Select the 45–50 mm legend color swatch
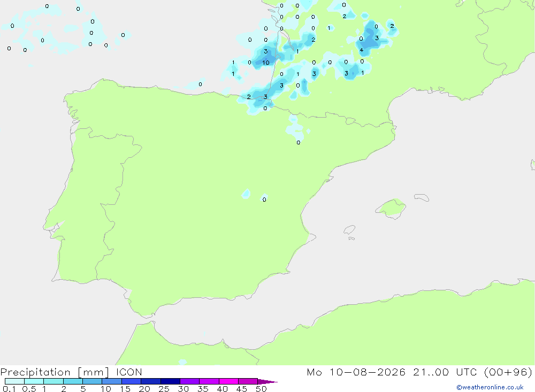Viewport: 535px width, 392px height. (248, 381)
